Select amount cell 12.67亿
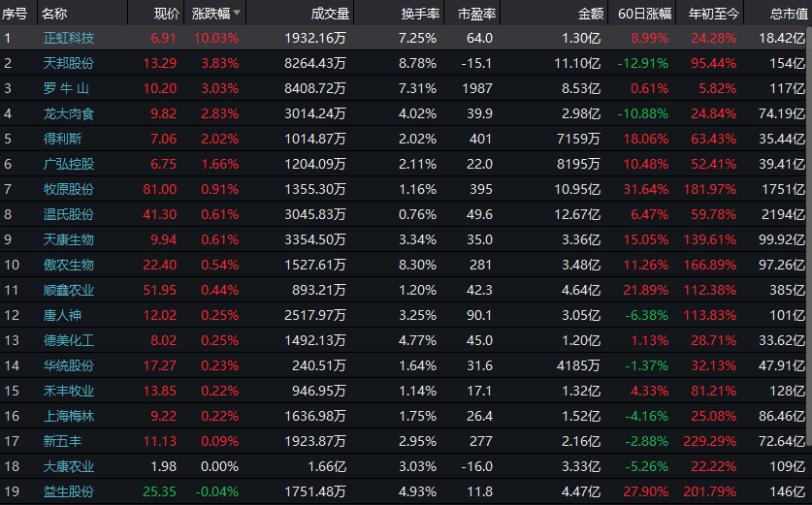Screen dimensions: 812x505 pyautogui.click(x=577, y=214)
